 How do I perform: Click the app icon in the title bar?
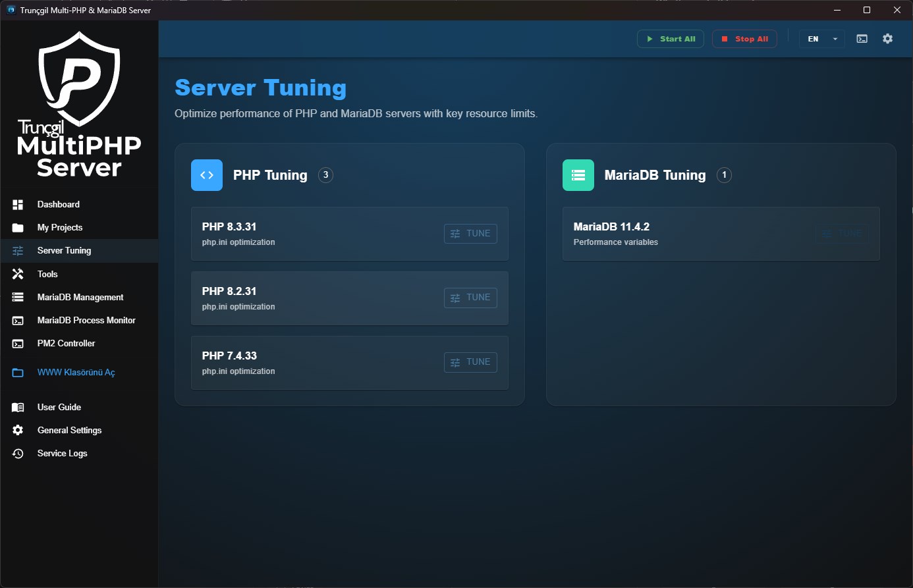click(11, 10)
